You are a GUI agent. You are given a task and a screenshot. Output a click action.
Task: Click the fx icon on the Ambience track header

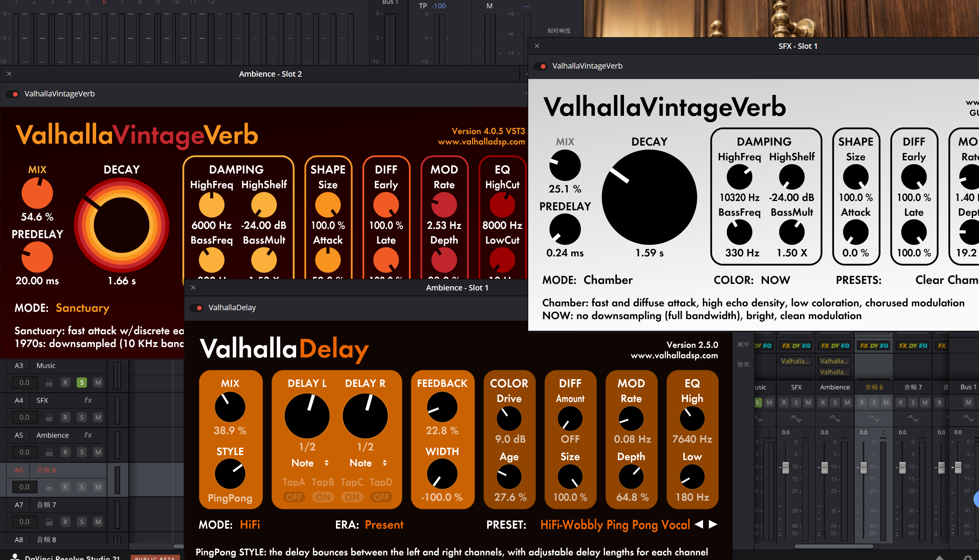point(88,435)
